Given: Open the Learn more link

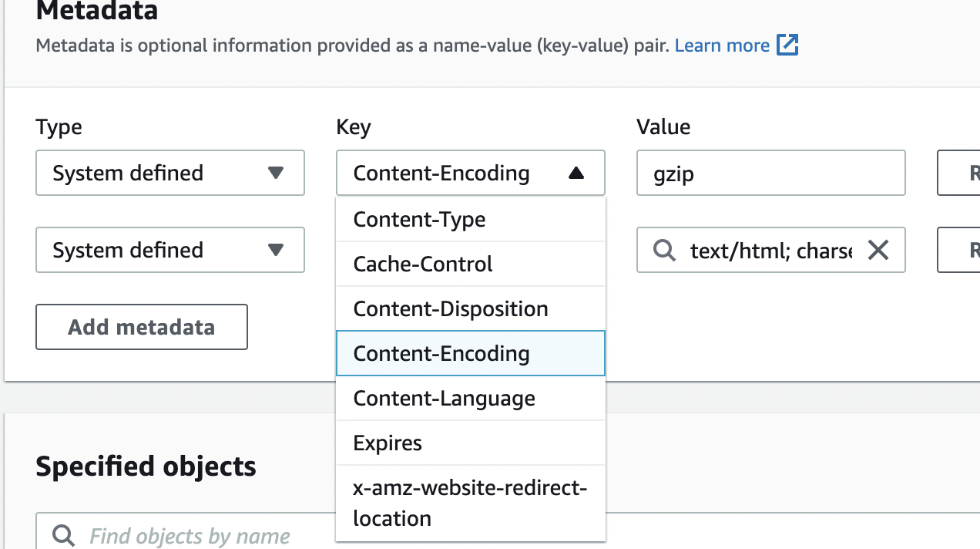Looking at the screenshot, I should click(x=722, y=45).
